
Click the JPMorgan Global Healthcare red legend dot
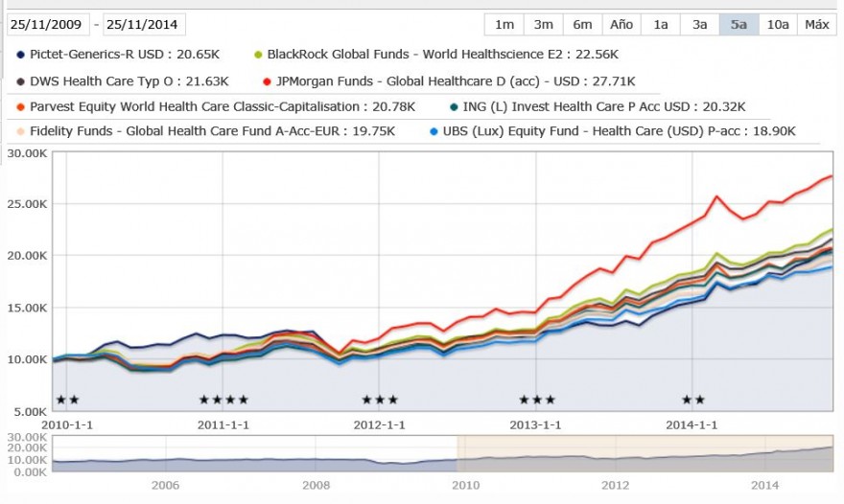[x=267, y=81]
